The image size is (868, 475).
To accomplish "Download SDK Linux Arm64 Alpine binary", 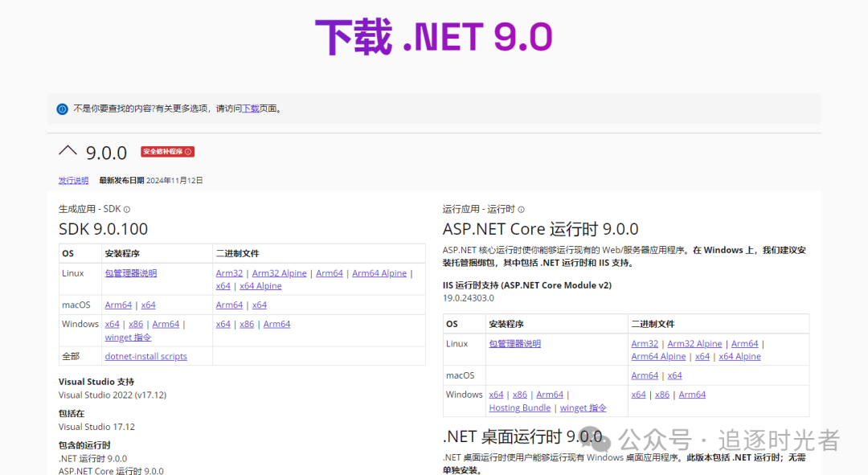I will tap(379, 273).
